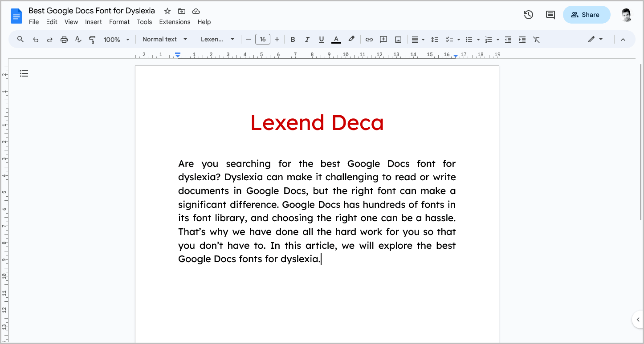Toggle underline formatting
This screenshot has height=344, width=644.
click(322, 40)
